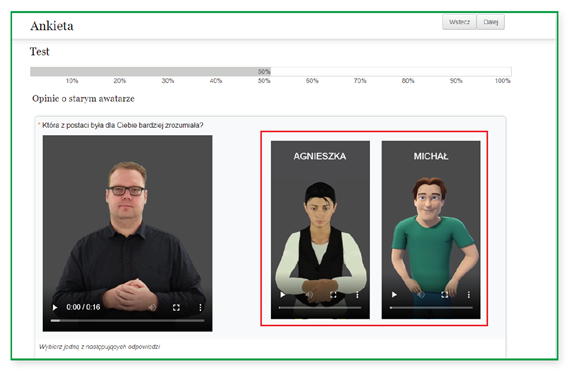
Task: Open Agnieszka video options menu
Action: tap(357, 295)
